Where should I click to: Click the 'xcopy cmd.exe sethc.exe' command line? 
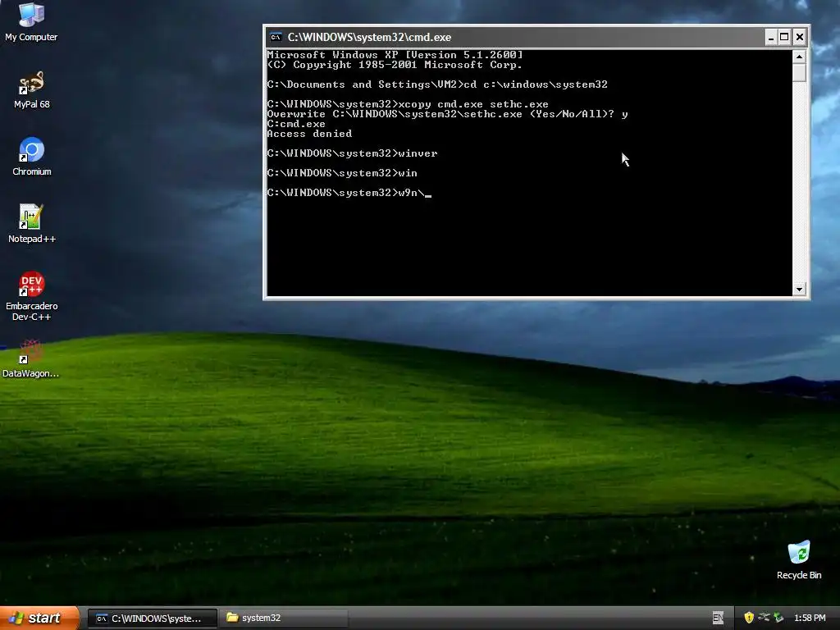tap(408, 104)
